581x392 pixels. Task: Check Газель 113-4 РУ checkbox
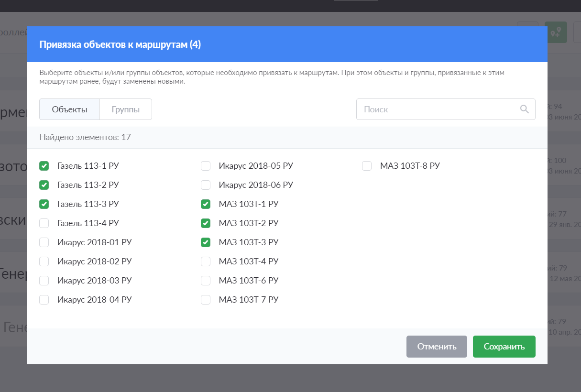(x=44, y=223)
